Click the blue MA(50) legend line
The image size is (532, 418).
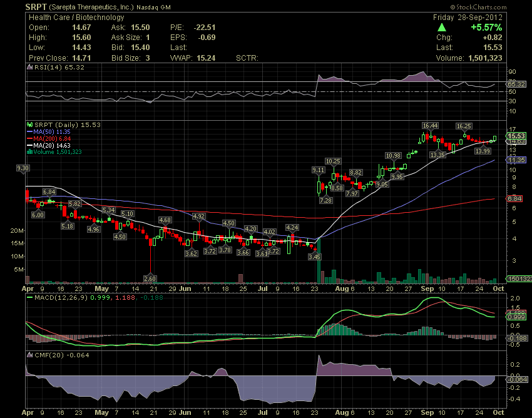click(30, 132)
